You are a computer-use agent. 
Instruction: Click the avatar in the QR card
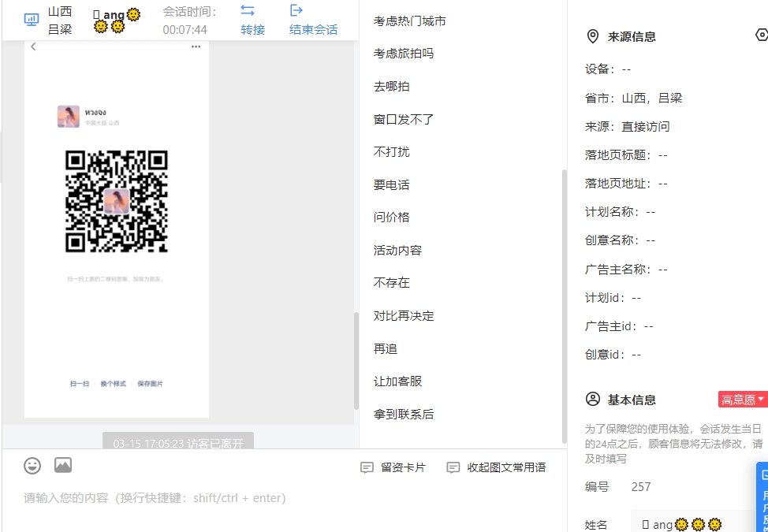coord(69,117)
